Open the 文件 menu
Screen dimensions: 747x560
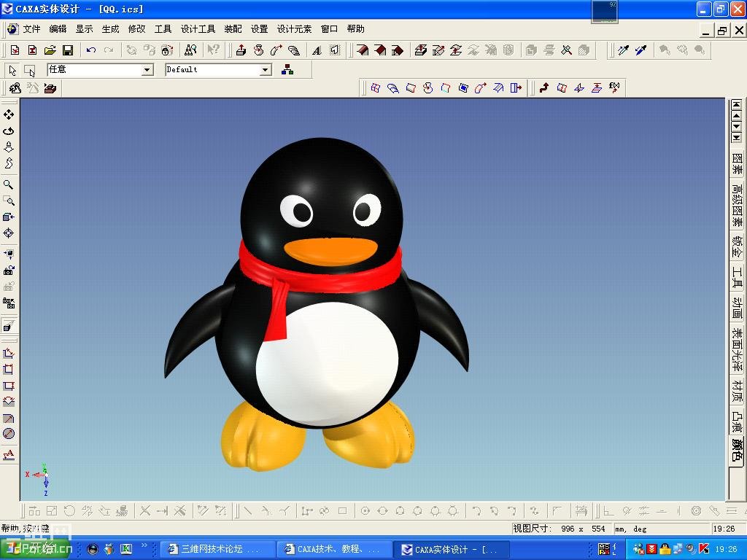(31, 29)
